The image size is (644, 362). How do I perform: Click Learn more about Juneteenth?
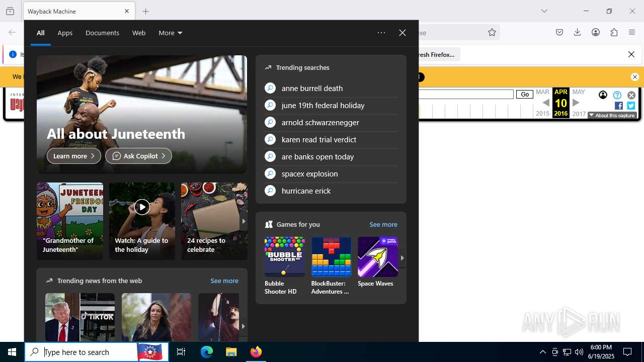coord(74,156)
